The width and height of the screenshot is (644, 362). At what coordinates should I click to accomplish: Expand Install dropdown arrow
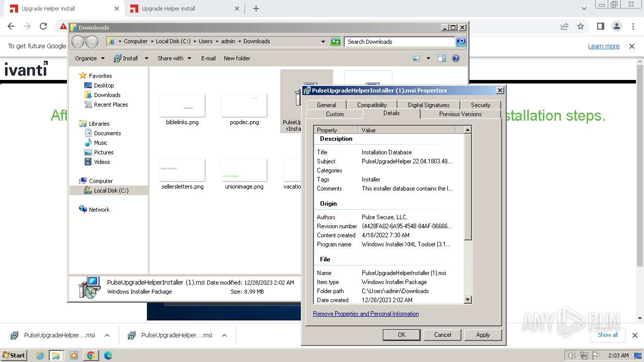(x=146, y=58)
